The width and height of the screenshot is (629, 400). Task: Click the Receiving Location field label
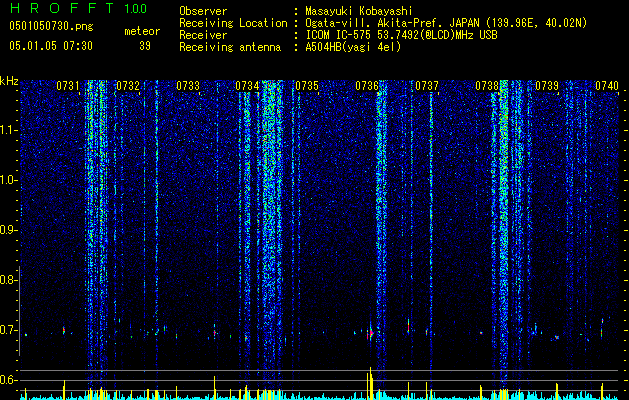(233, 23)
